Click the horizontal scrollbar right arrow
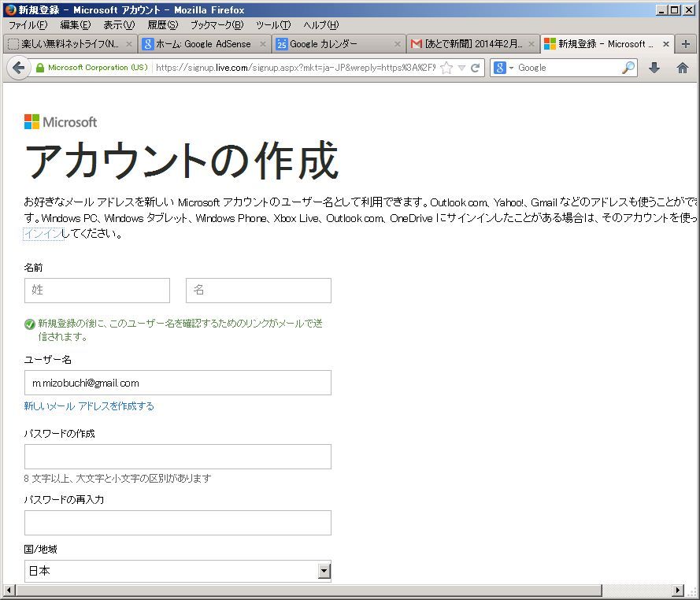Image resolution: width=700 pixels, height=600 pixels. [678, 590]
